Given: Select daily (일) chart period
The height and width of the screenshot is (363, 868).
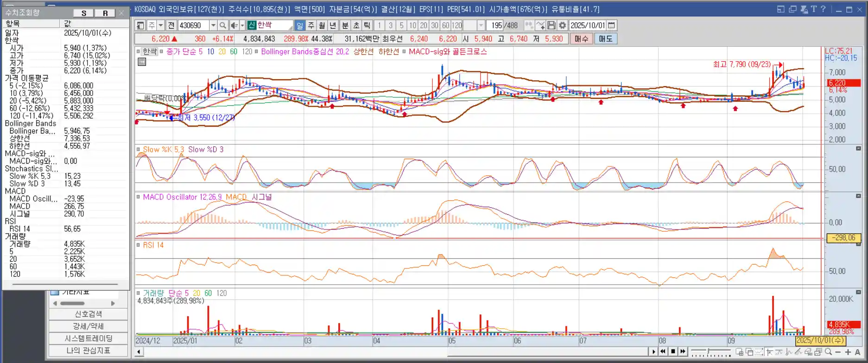Looking at the screenshot, I should coord(300,25).
